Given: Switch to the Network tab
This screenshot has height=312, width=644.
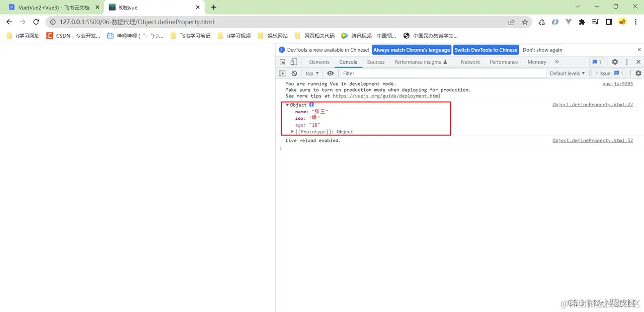Looking at the screenshot, I should click(x=470, y=62).
